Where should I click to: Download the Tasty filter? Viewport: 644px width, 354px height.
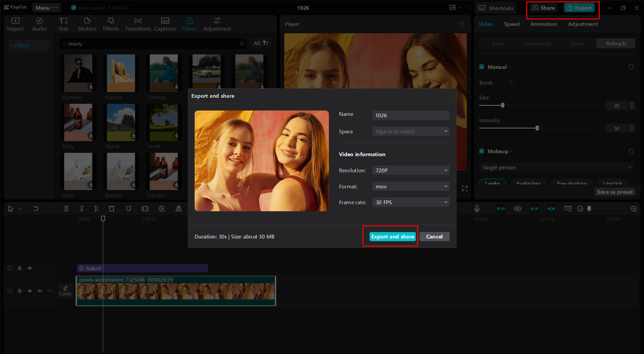pos(91,136)
